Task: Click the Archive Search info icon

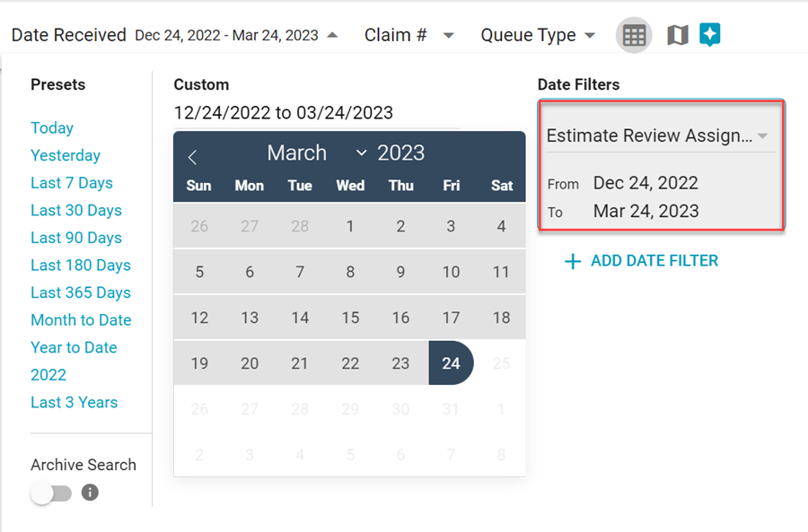Action: 90,493
